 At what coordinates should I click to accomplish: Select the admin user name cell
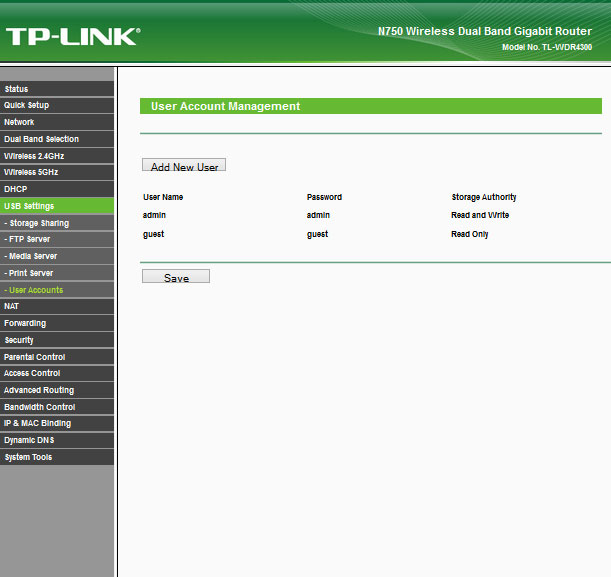pyautogui.click(x=154, y=215)
